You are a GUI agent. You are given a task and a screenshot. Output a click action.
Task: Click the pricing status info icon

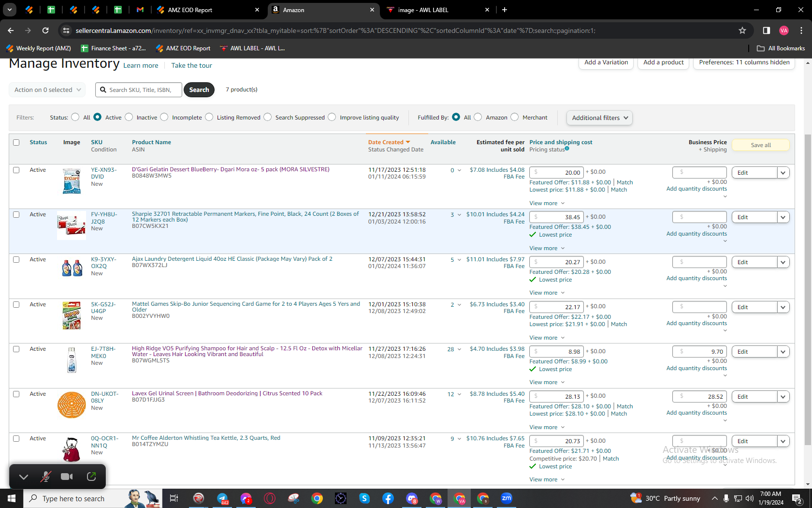(x=567, y=149)
